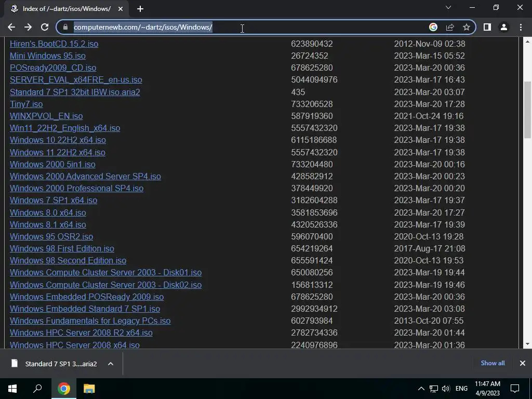Open the volume control in the tray
Viewport: 532px width, 399px height.
pos(446,389)
